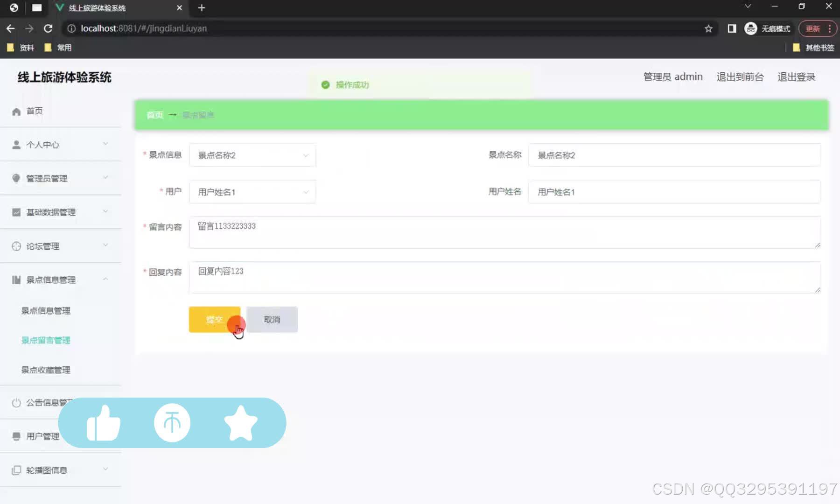Open the browser side panel icon
840x504 pixels.
pos(732,28)
